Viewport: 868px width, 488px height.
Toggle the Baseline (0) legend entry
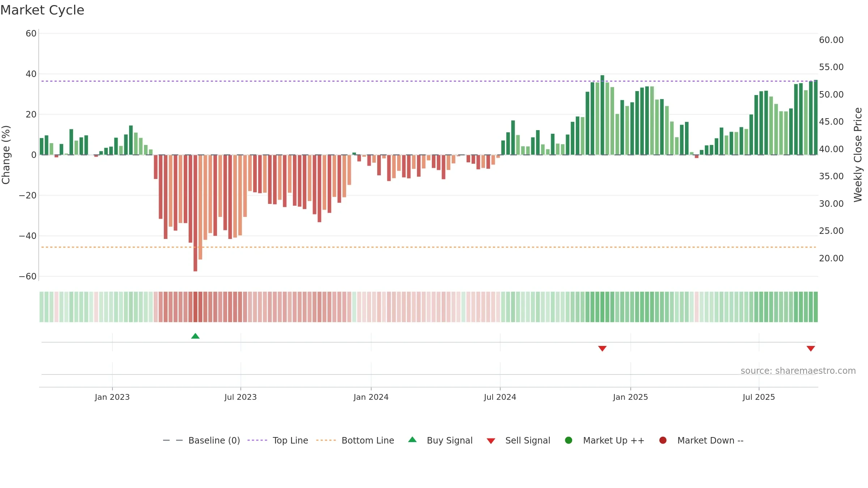201,440
